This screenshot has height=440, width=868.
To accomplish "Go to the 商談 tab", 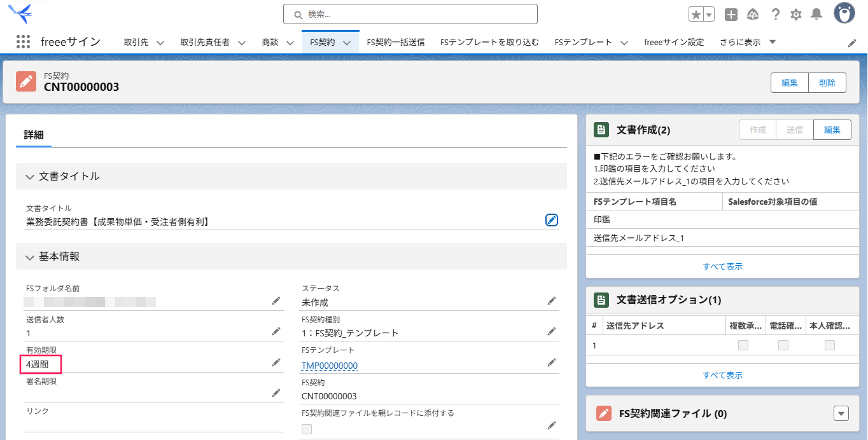I will point(270,42).
